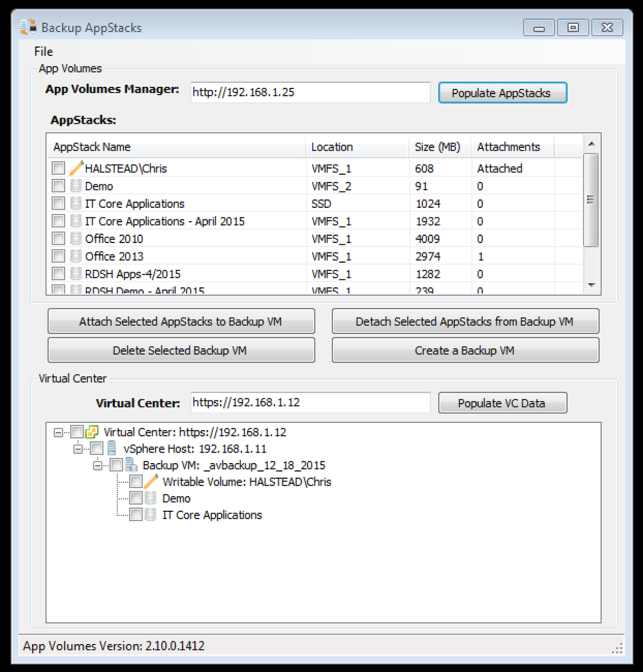Check the Backup VM checkbox in the tree

(x=116, y=465)
